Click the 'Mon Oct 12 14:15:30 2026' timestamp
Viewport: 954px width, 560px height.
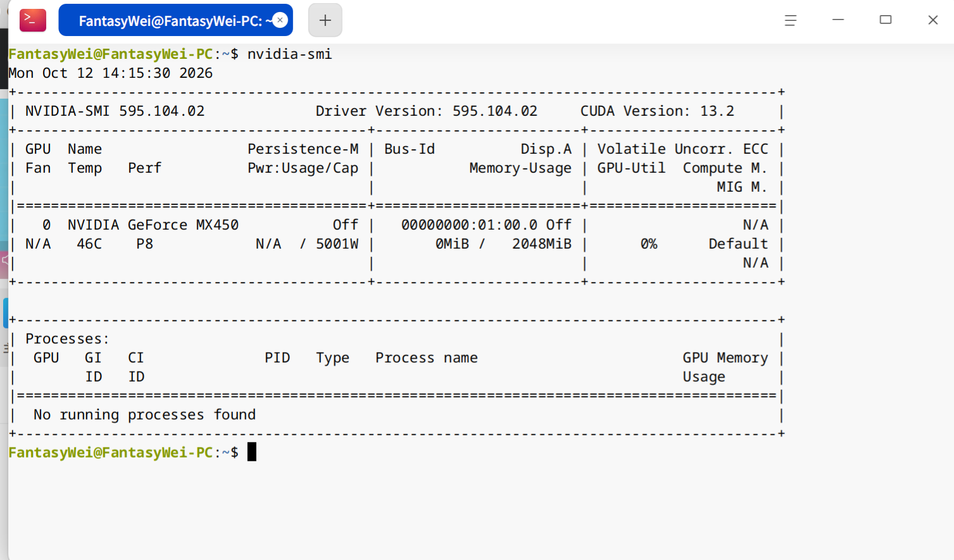tap(110, 73)
